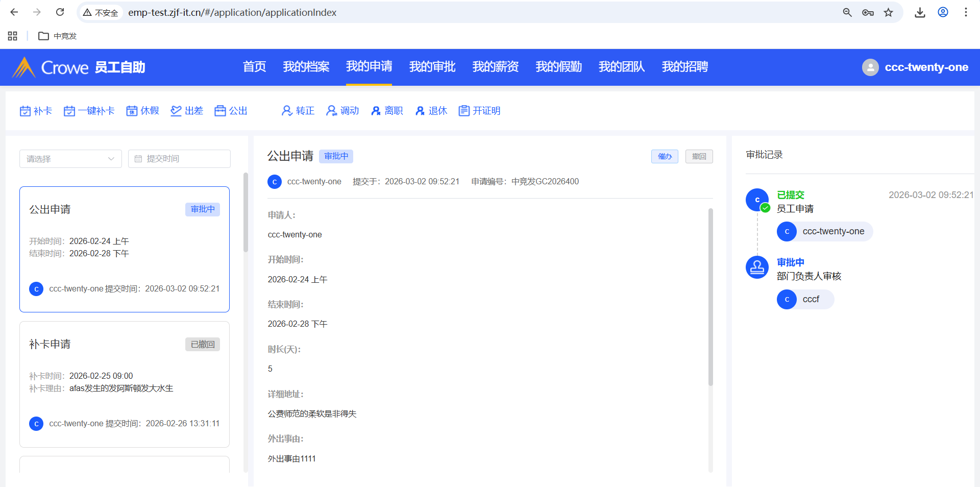Click the 退休 retirement icon
Image resolution: width=980 pixels, height=487 pixels.
coord(420,111)
